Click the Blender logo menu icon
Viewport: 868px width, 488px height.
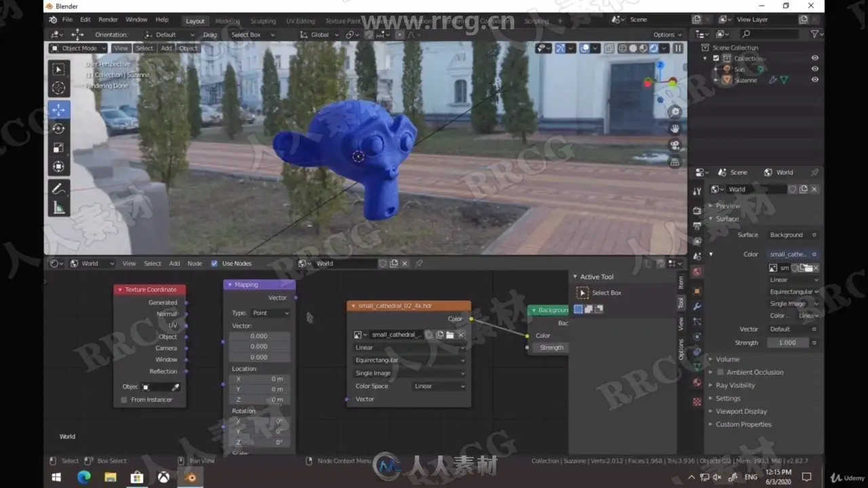tap(52, 20)
